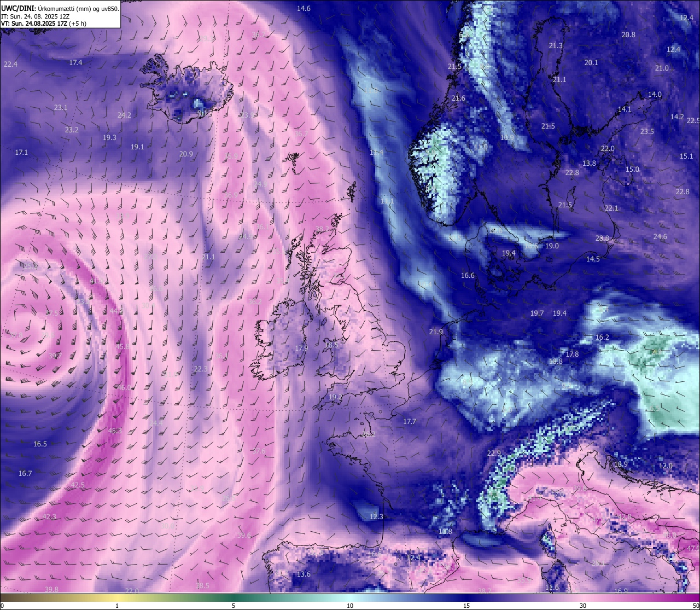
Task: Click the map value '42.5'
Action: 78,485
